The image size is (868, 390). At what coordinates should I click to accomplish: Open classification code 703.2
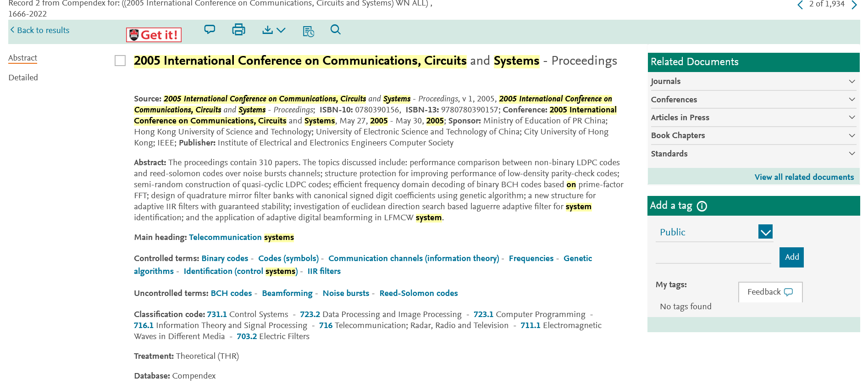(x=247, y=336)
